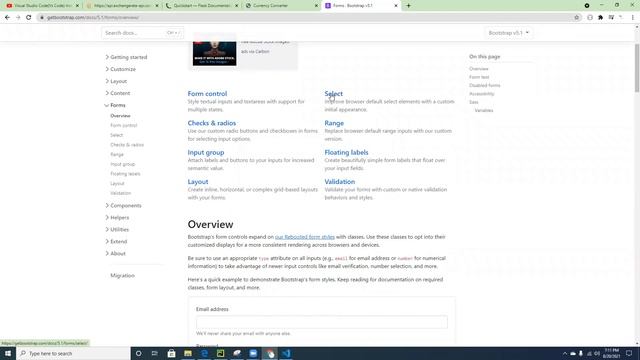Switch to Chrome in the taskbar
Viewport: 640px width, 360px height.
point(270,353)
